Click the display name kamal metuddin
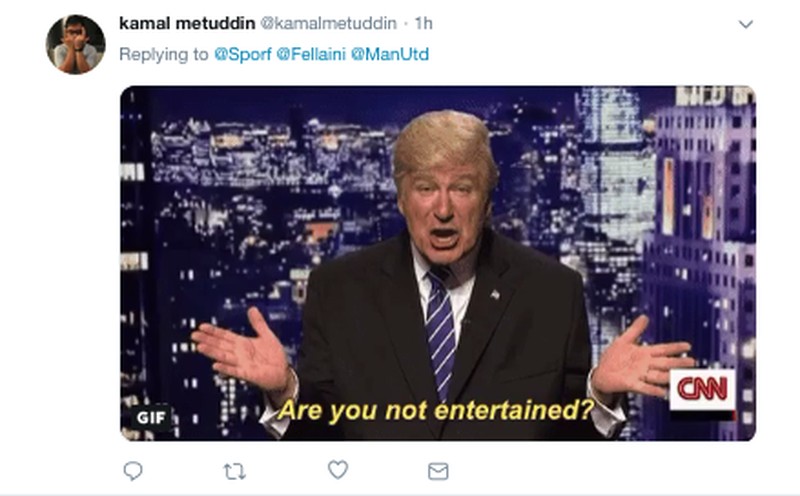 (x=187, y=23)
